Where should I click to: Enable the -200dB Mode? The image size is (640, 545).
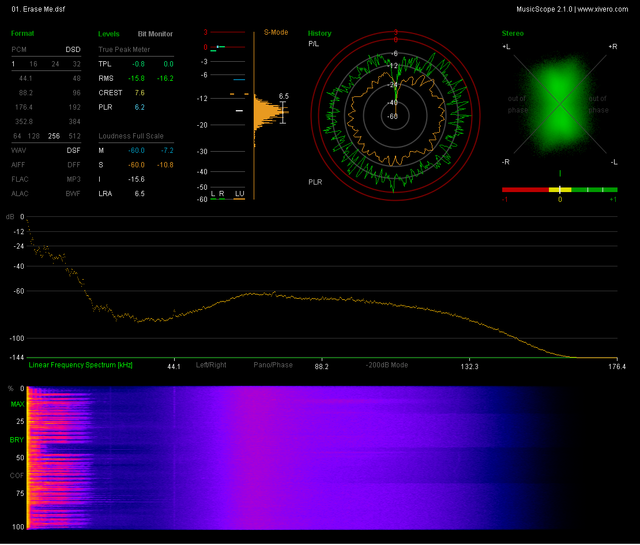tap(387, 365)
